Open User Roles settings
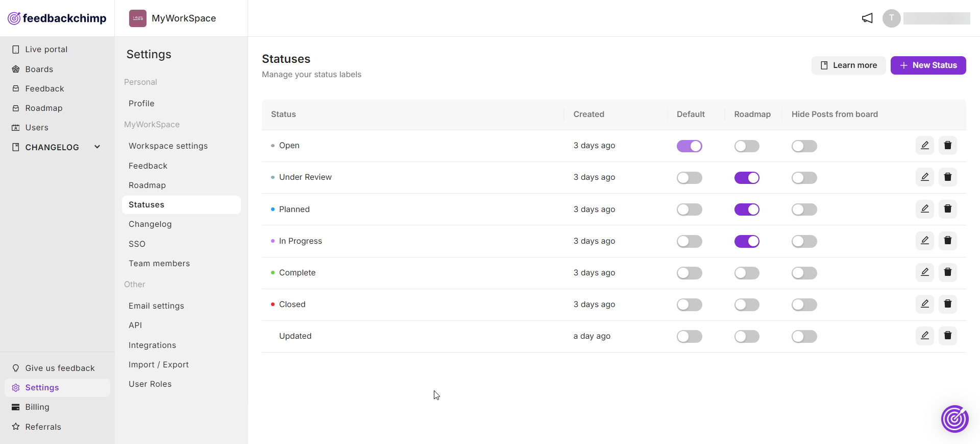Viewport: 980px width, 444px height. 150,384
